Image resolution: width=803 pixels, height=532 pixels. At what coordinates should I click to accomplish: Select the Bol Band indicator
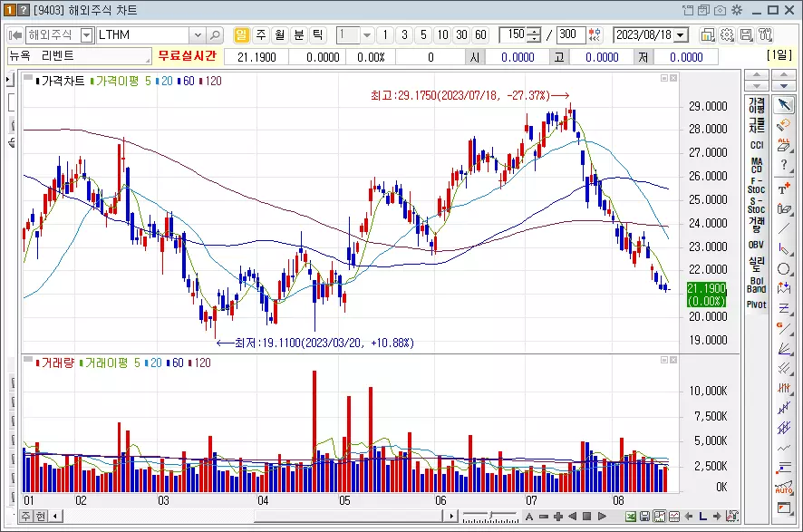tap(757, 285)
